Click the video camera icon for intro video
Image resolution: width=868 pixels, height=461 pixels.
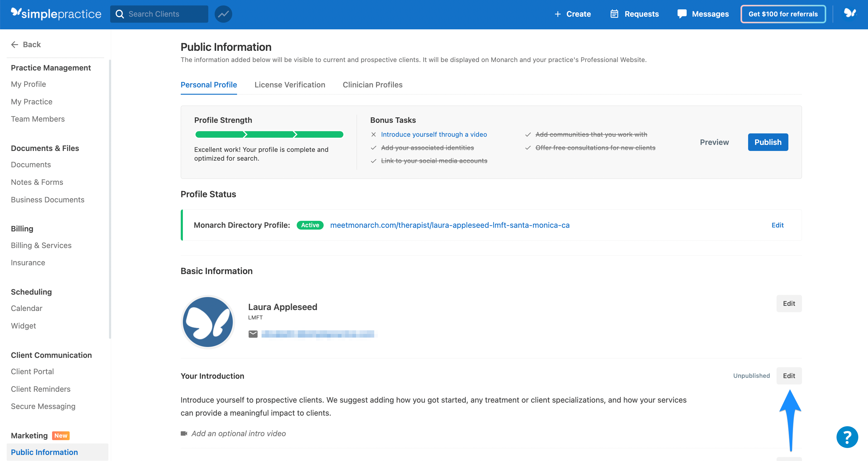tap(184, 433)
